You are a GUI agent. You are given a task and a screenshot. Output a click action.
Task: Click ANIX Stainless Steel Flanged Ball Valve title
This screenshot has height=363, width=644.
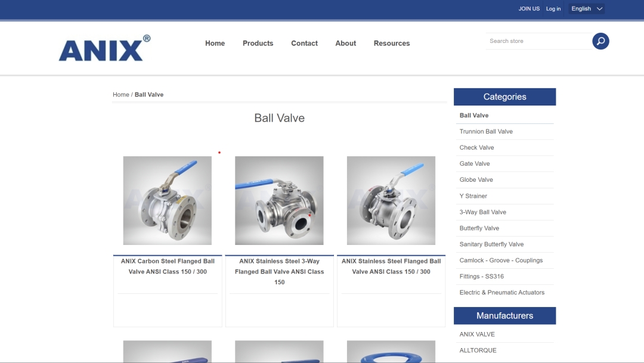point(391,266)
